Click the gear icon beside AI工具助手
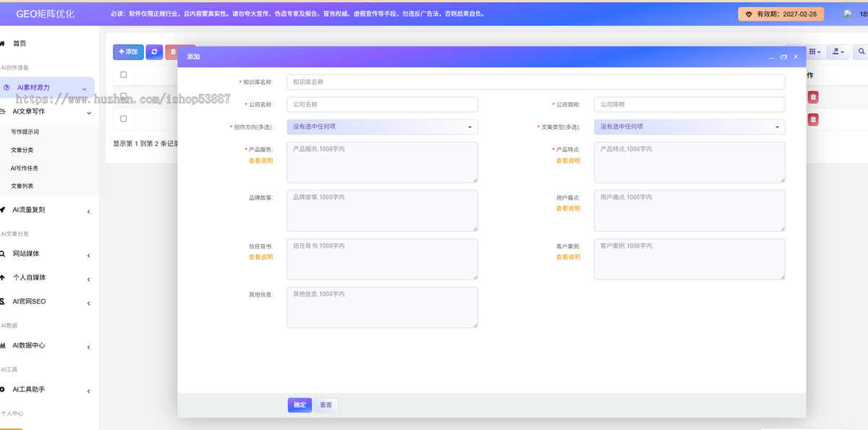 click(3, 389)
